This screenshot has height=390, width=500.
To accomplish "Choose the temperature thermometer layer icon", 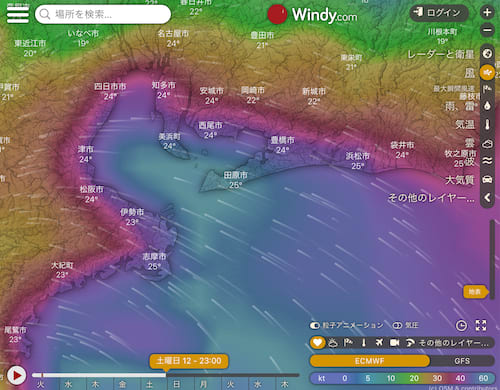I will (x=487, y=125).
